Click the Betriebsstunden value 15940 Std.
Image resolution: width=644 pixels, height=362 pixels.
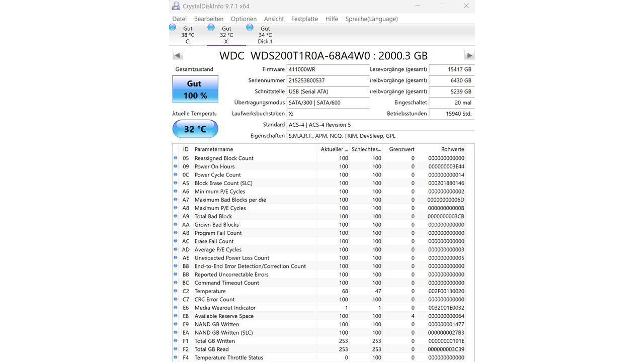[451, 114]
